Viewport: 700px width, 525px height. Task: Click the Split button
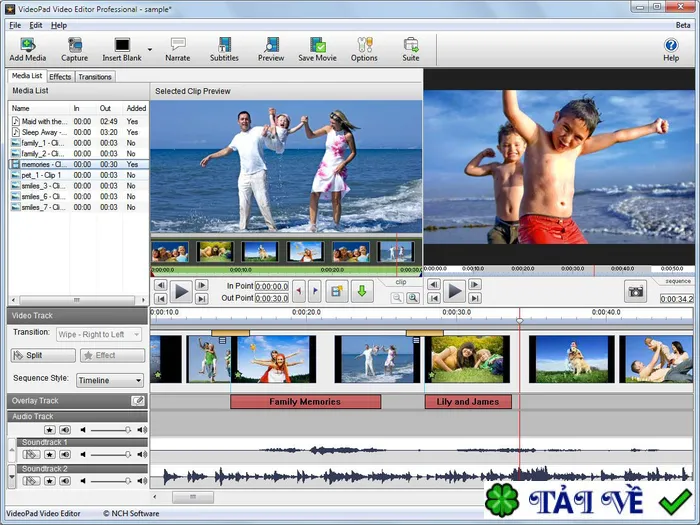[43, 355]
